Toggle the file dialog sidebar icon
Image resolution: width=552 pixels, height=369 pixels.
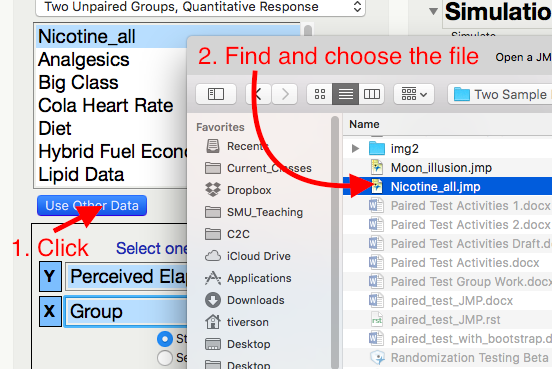tap(216, 94)
